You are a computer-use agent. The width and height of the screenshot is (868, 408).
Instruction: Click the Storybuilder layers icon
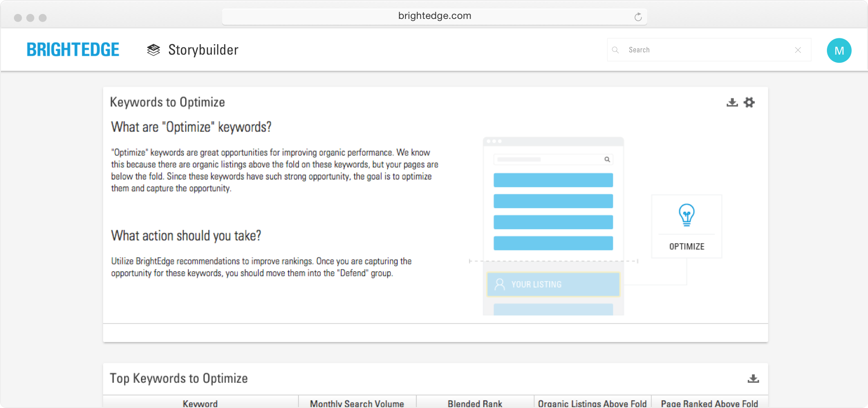pyautogui.click(x=154, y=50)
